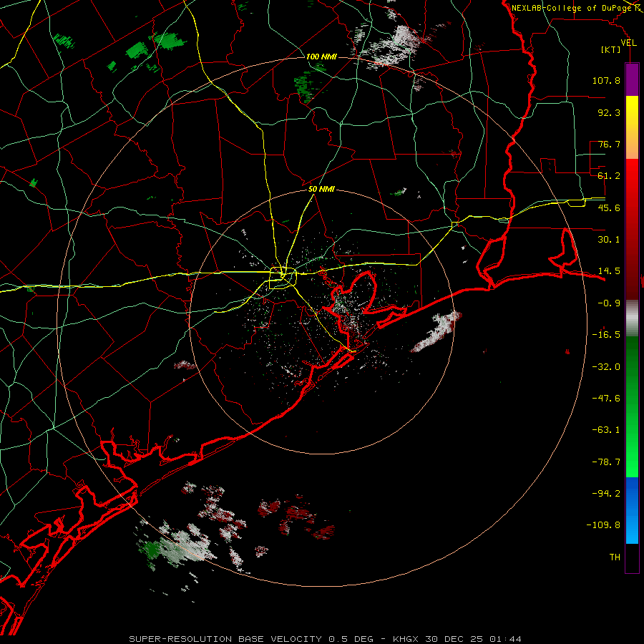Select the -0.9 velocity scale value
The image size is (644, 644).
[x=609, y=303]
